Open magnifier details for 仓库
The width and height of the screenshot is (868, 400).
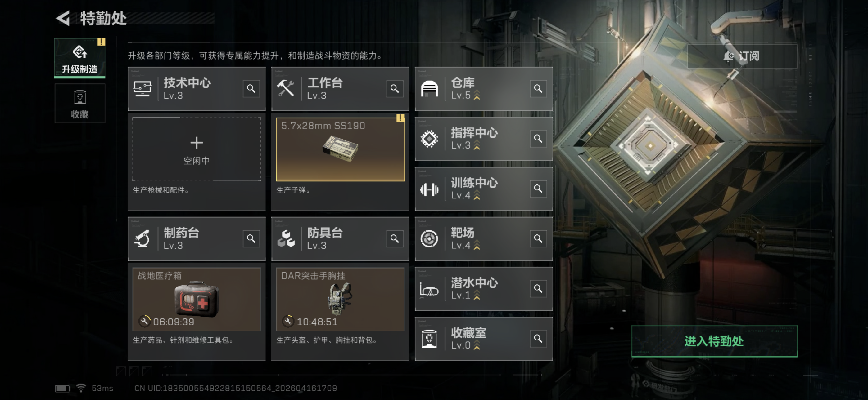538,89
